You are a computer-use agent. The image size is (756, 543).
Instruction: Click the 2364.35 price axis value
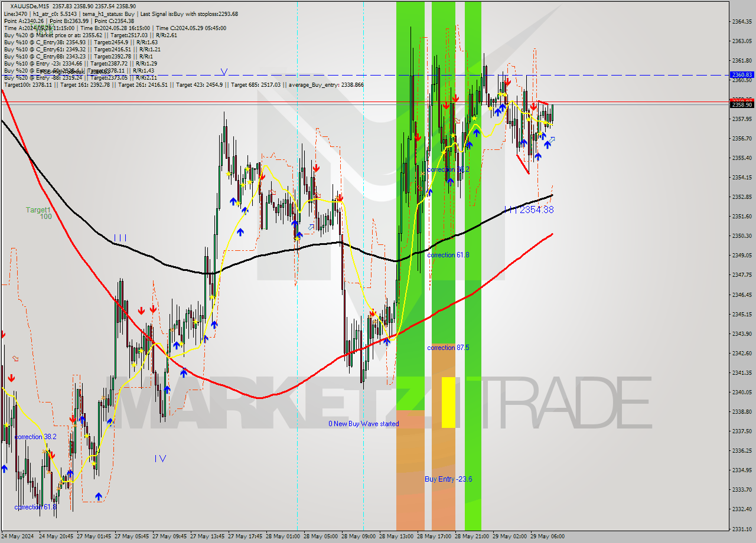pyautogui.click(x=742, y=21)
